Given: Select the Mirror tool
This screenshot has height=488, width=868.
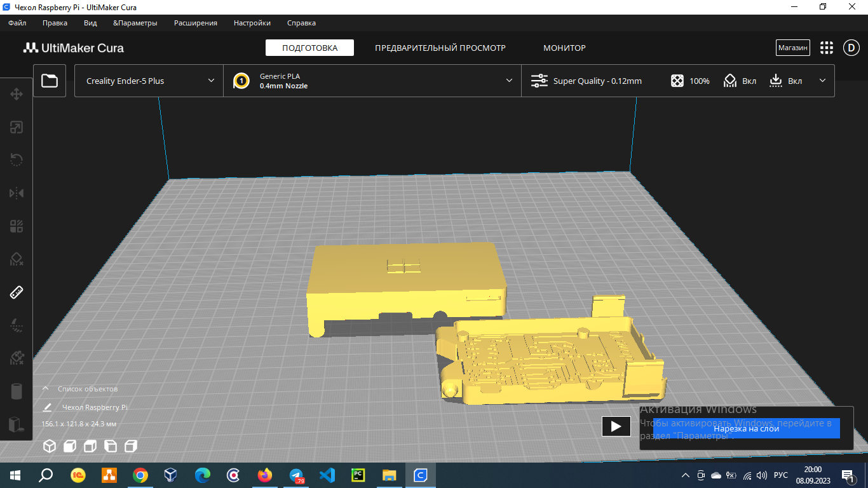Looking at the screenshot, I should pos(17,193).
